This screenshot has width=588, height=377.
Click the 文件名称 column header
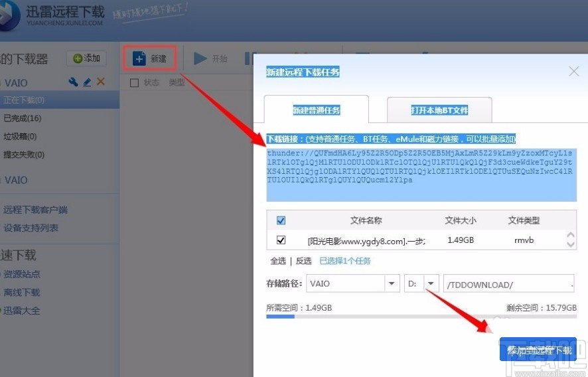tap(366, 220)
